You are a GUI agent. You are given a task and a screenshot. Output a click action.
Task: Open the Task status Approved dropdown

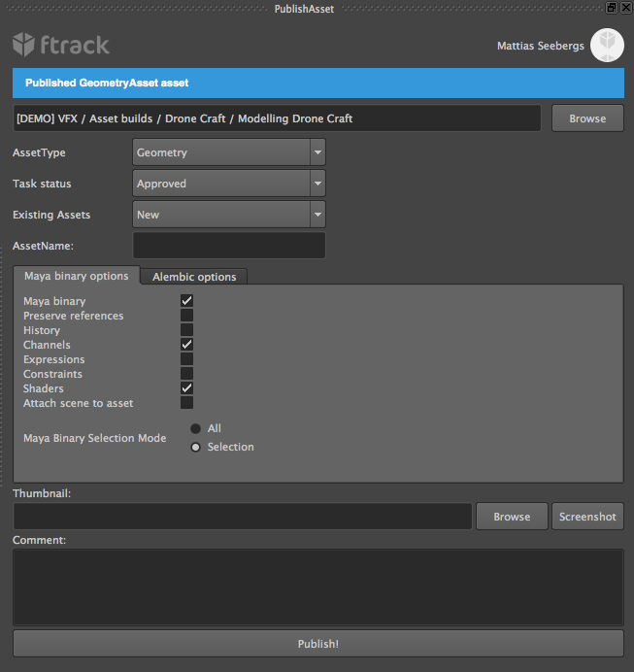pyautogui.click(x=229, y=184)
